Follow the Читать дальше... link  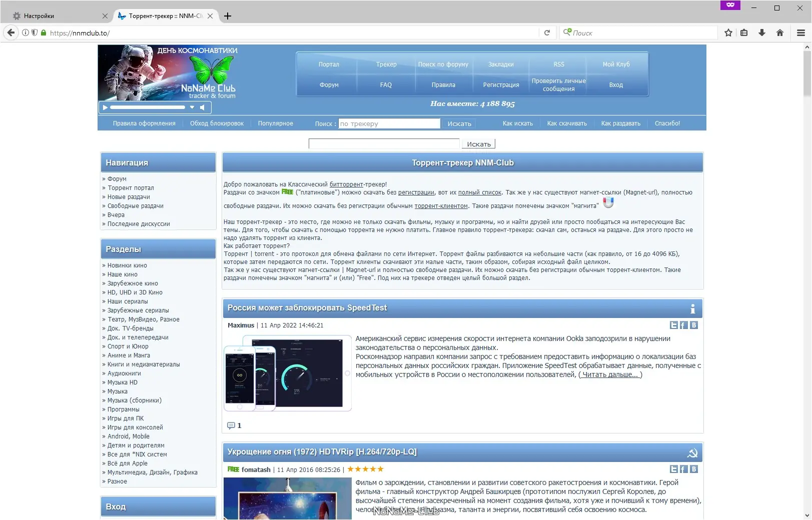[610, 374]
